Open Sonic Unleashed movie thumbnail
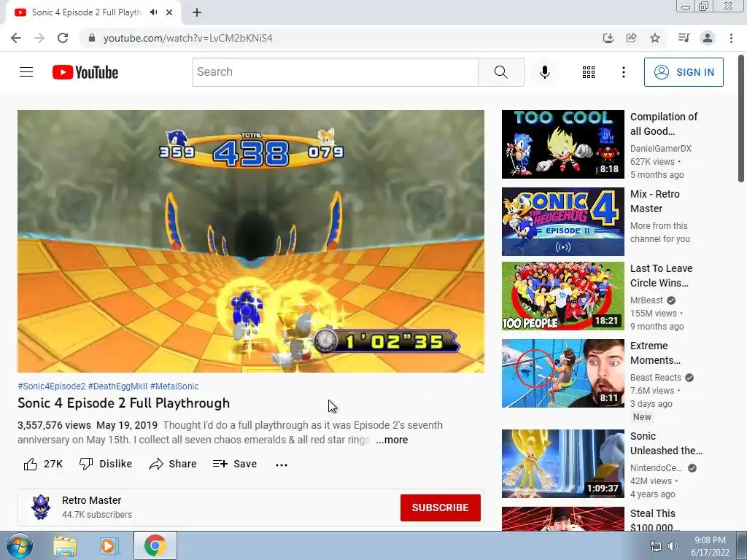The image size is (747, 560). [x=562, y=464]
